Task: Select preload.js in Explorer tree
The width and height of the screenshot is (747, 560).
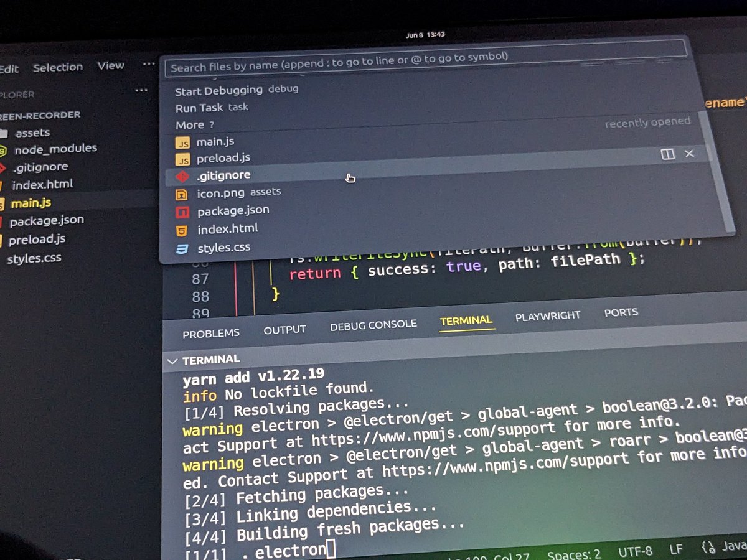Action: 37,240
